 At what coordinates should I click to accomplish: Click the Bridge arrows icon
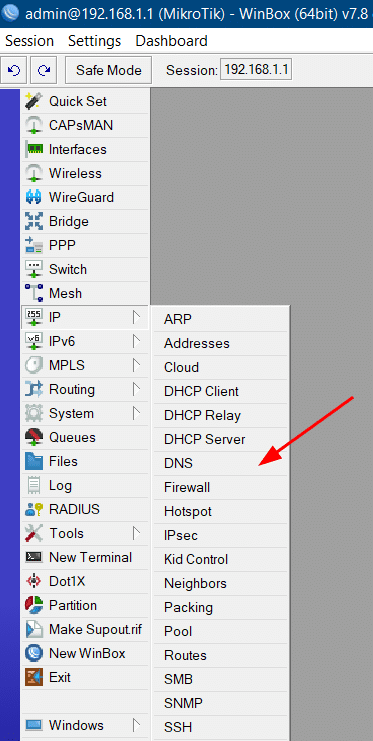pos(34,221)
